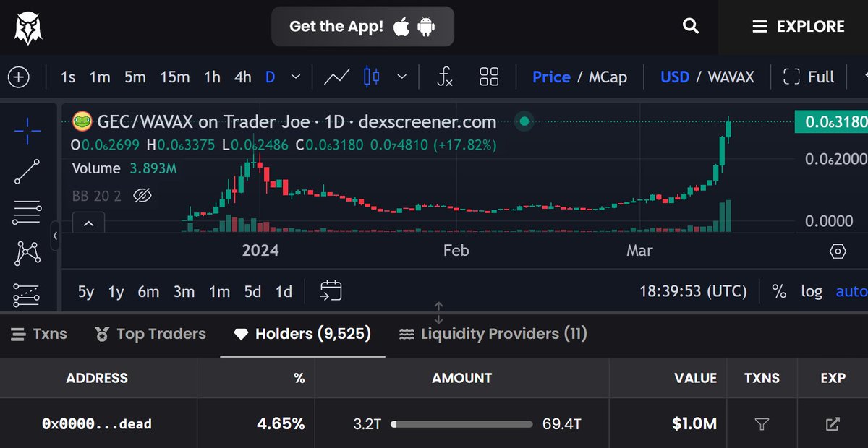Switch chart to Price mode

[551, 77]
